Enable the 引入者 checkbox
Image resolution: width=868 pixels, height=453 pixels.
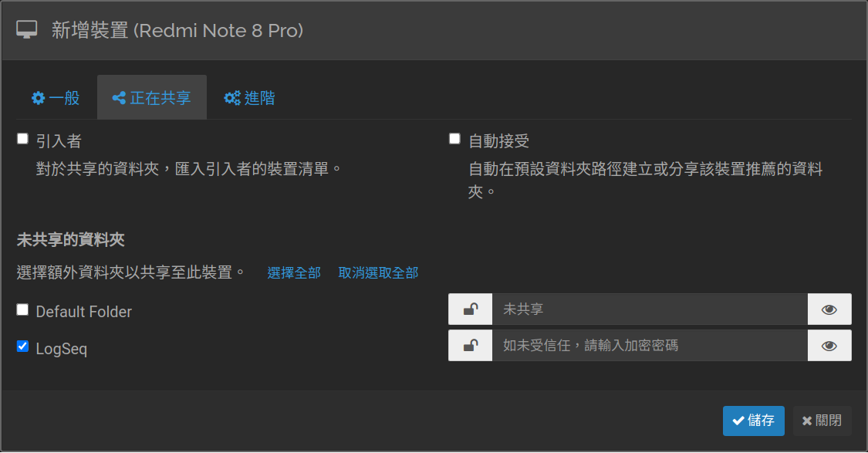click(x=23, y=140)
